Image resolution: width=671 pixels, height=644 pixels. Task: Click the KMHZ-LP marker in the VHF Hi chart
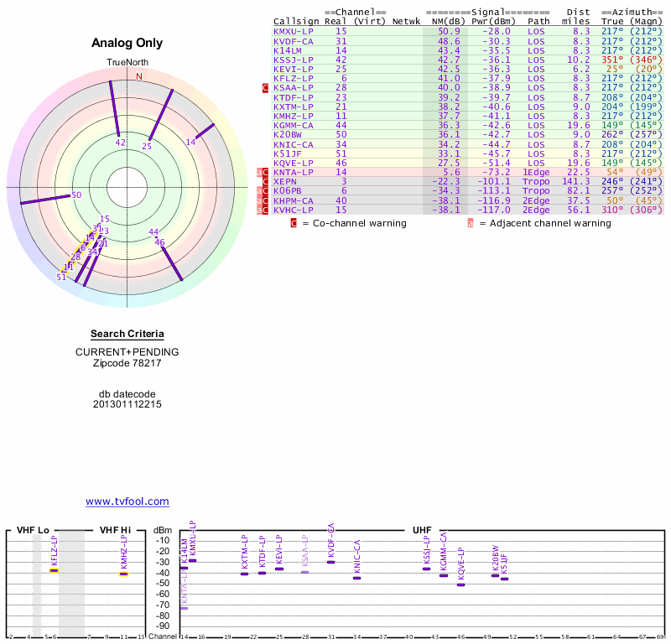[123, 574]
